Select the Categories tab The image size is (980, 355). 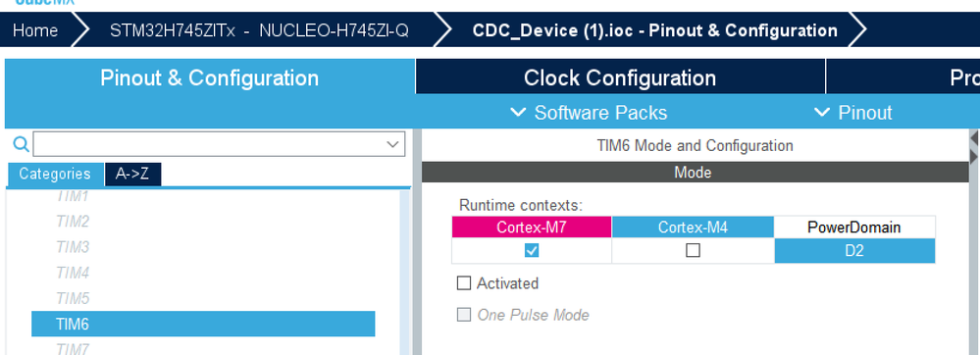click(55, 174)
